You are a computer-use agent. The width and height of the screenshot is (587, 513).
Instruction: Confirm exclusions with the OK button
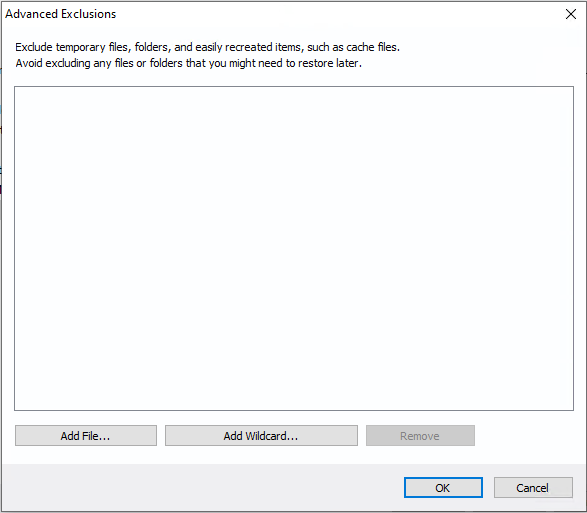tap(443, 488)
